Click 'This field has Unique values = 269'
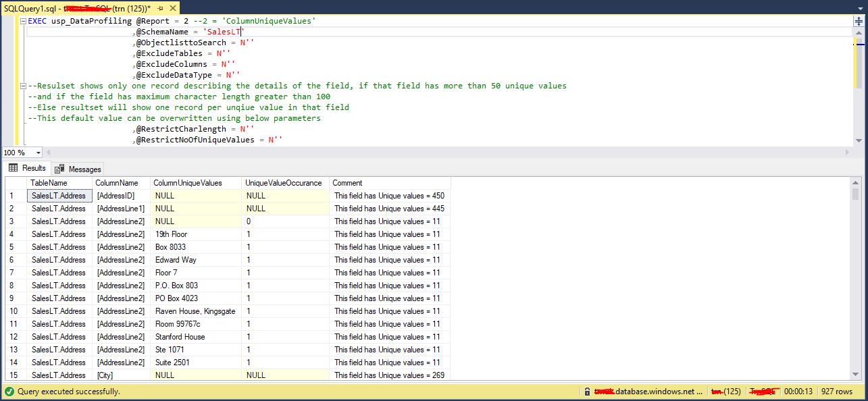Image resolution: width=868 pixels, height=401 pixels. tap(390, 375)
